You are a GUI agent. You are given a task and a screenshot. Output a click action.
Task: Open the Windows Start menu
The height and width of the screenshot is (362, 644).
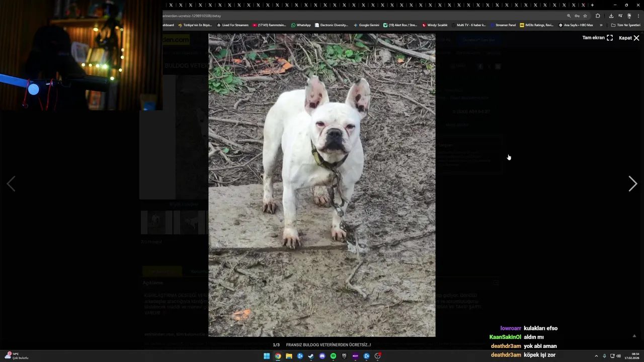267,356
